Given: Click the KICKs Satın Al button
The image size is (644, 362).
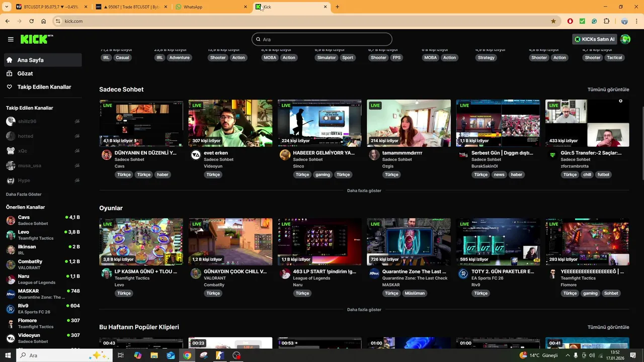Looking at the screenshot, I should (595, 39).
